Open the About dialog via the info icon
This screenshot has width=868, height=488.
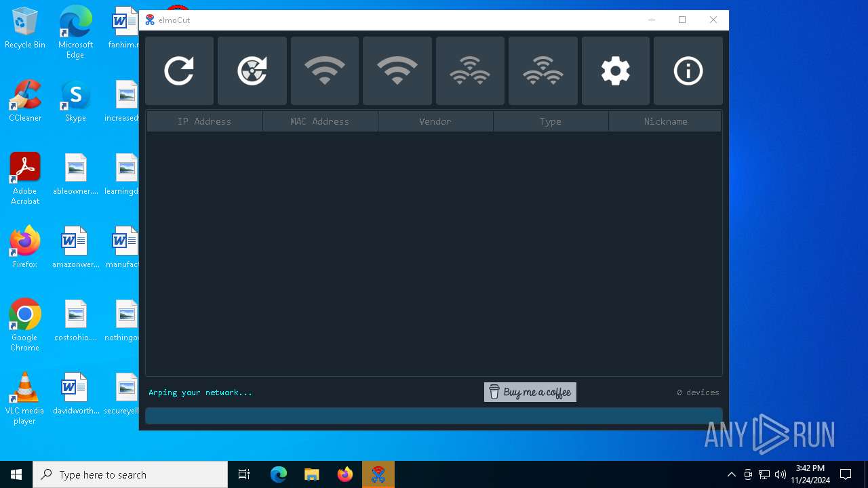point(688,70)
